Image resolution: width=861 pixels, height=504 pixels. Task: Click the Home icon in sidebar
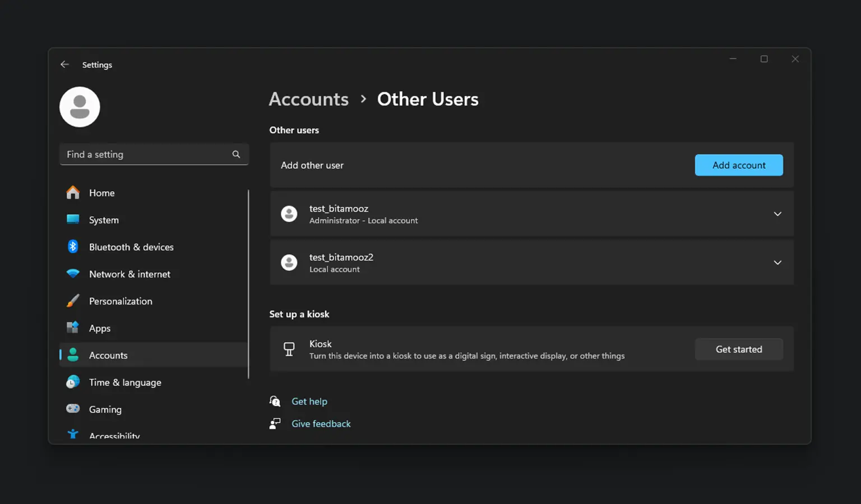(x=73, y=193)
